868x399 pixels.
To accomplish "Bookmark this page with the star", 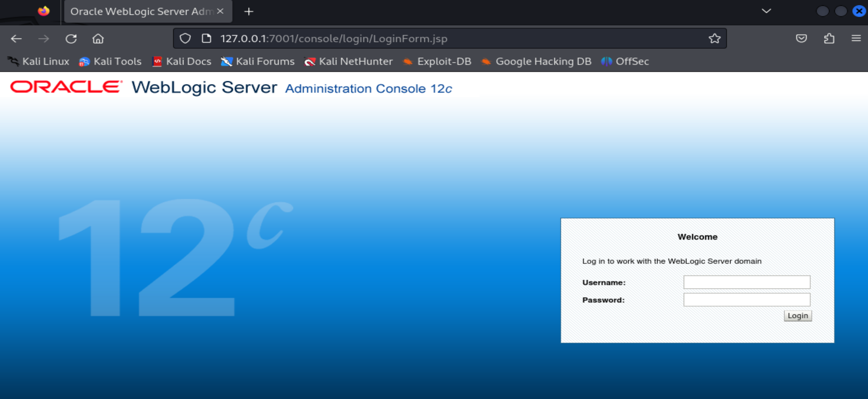I will coord(715,38).
